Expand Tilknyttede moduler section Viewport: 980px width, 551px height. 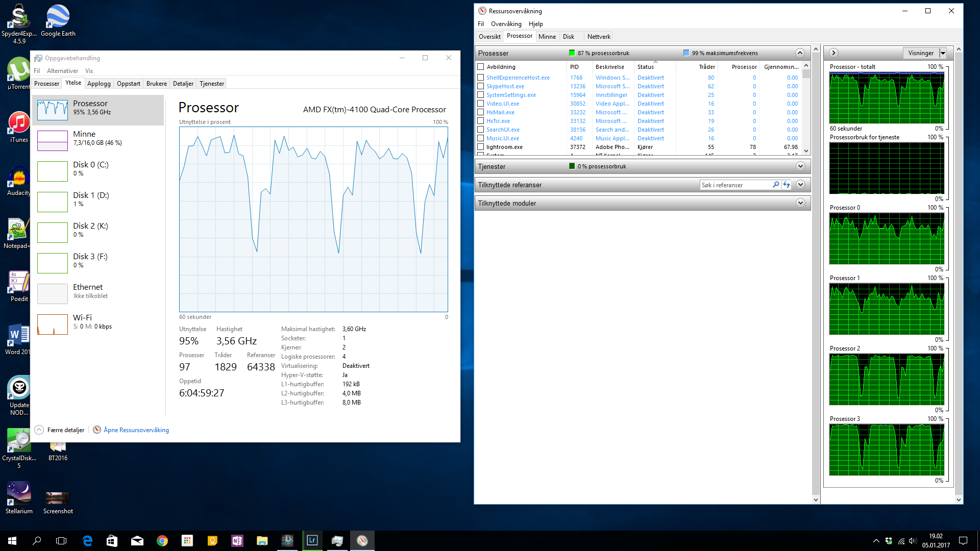(x=800, y=203)
